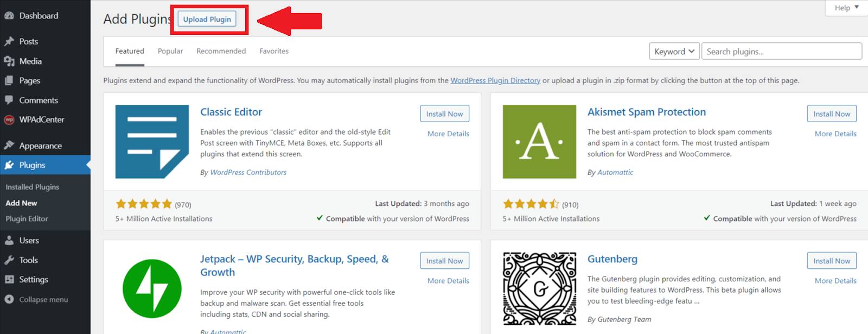Image resolution: width=868 pixels, height=334 pixels.
Task: Open the Dashboard menu item
Action: click(39, 16)
